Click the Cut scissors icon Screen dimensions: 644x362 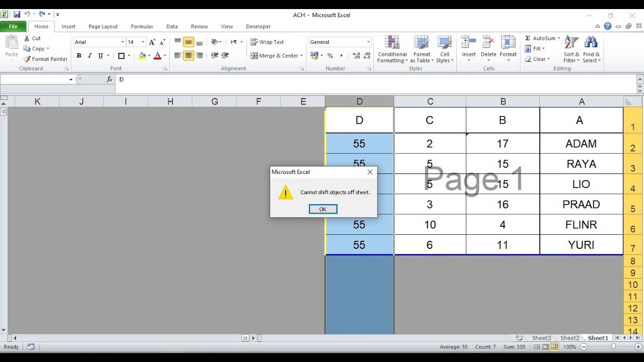tap(27, 38)
